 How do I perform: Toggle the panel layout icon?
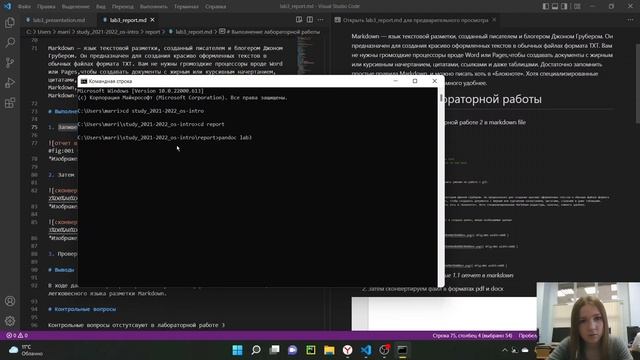555,6
